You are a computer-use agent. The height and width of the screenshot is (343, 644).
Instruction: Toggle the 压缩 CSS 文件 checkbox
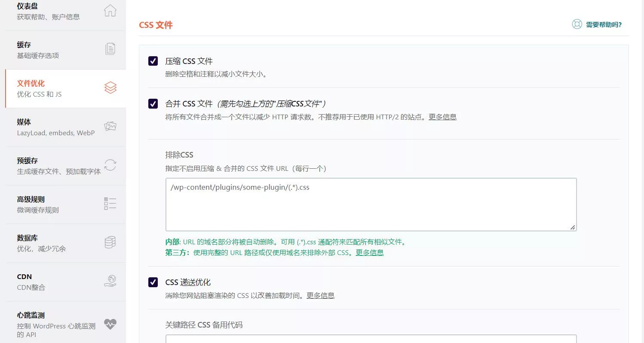pyautogui.click(x=153, y=61)
